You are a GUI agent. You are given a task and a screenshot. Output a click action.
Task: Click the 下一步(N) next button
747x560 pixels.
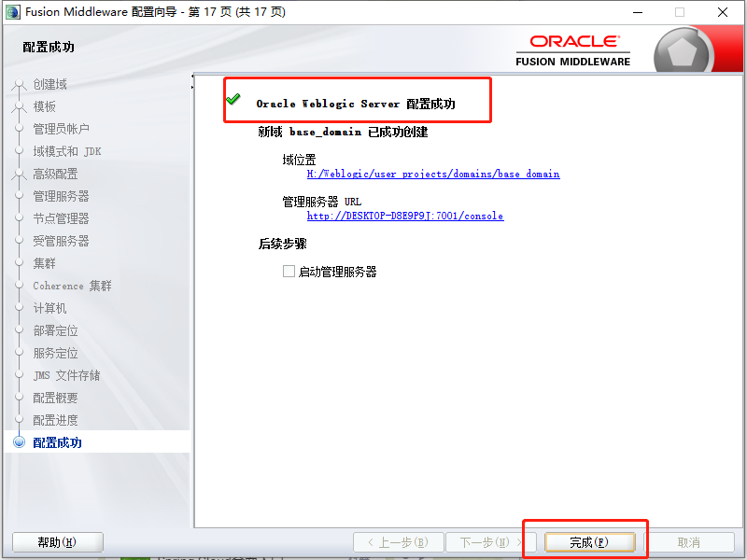point(491,542)
